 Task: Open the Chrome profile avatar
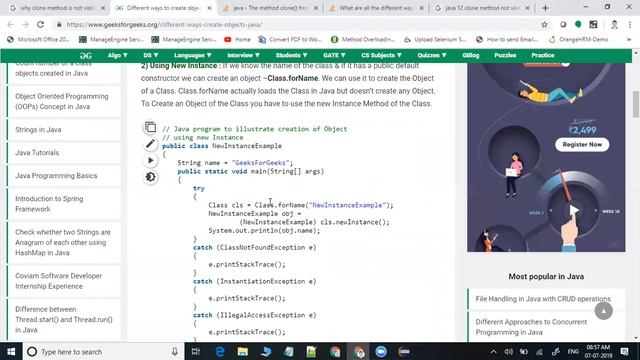coord(614,24)
